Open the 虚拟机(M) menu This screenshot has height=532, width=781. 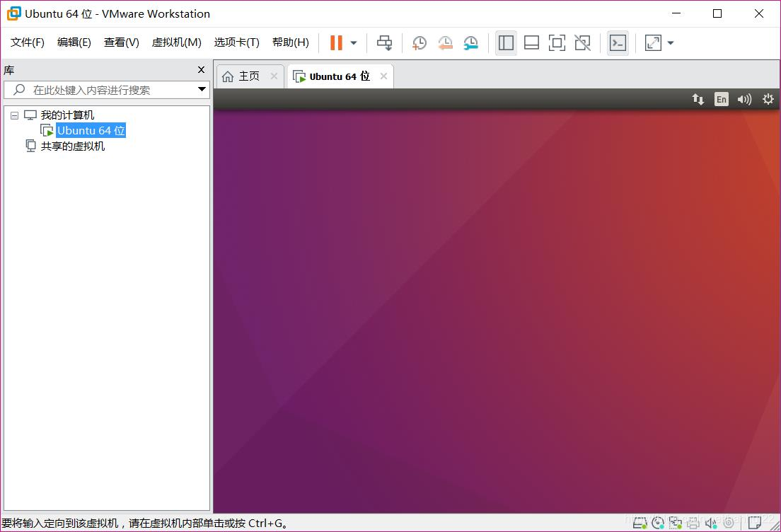pos(176,42)
